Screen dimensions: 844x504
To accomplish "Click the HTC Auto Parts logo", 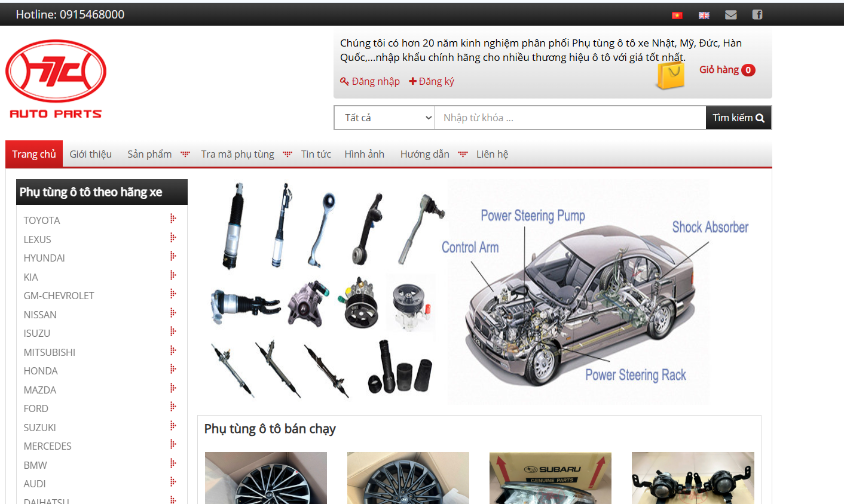I will (56, 79).
